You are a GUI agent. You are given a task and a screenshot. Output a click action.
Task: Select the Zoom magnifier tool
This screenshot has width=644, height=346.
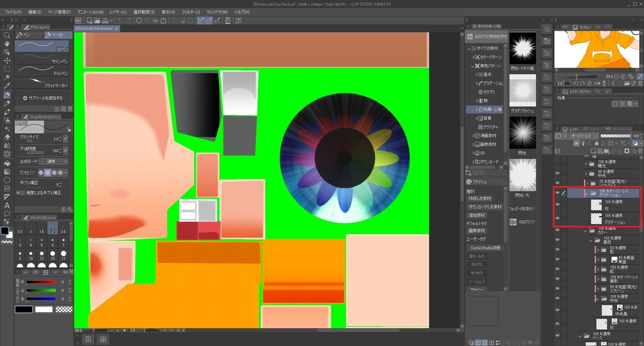pyautogui.click(x=7, y=35)
